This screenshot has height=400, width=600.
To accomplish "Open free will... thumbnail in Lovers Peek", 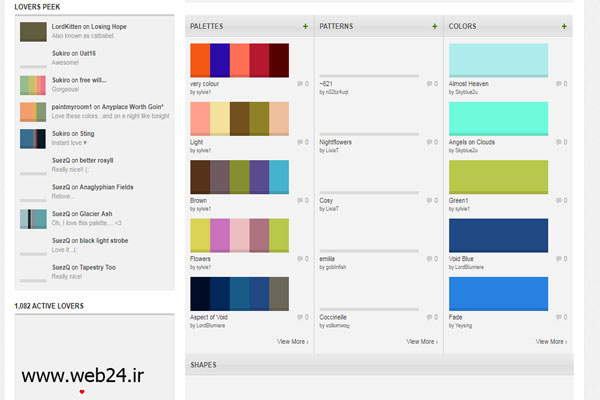I will (x=33, y=85).
